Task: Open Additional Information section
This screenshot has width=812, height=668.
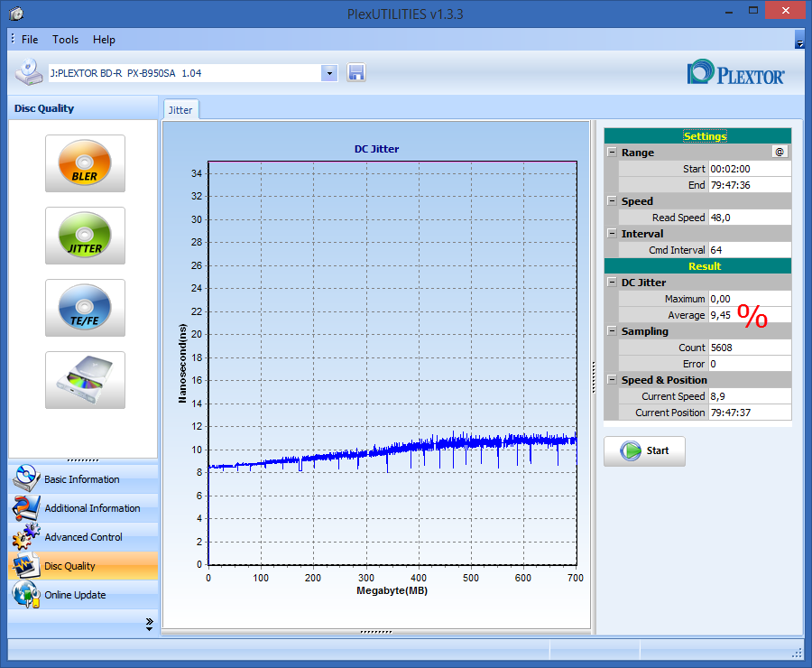Action: (x=83, y=508)
